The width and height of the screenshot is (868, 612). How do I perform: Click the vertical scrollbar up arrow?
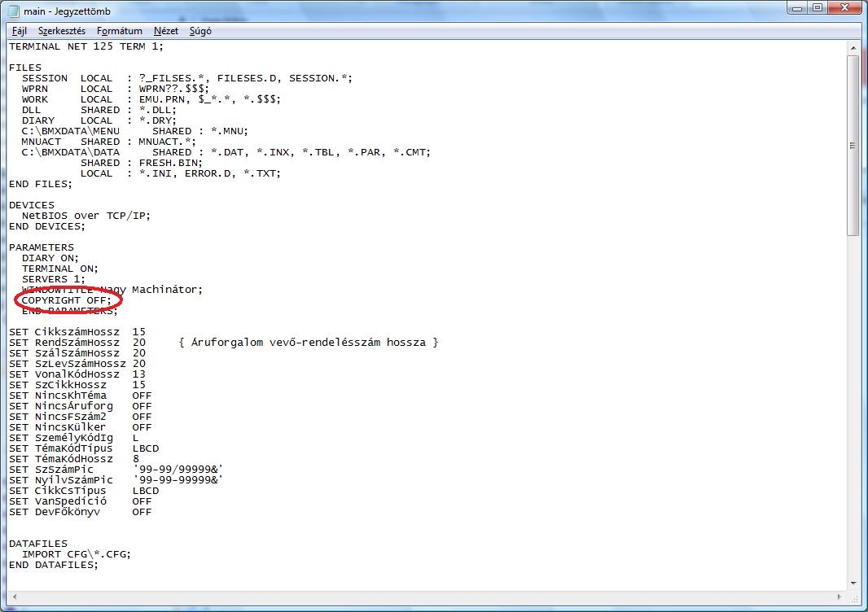click(853, 48)
